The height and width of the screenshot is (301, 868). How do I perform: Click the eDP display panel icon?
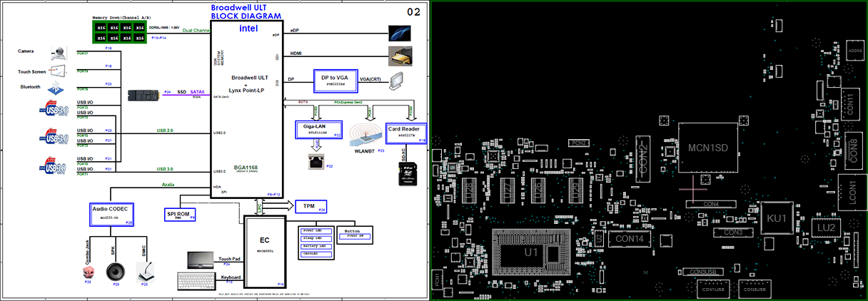[x=400, y=32]
